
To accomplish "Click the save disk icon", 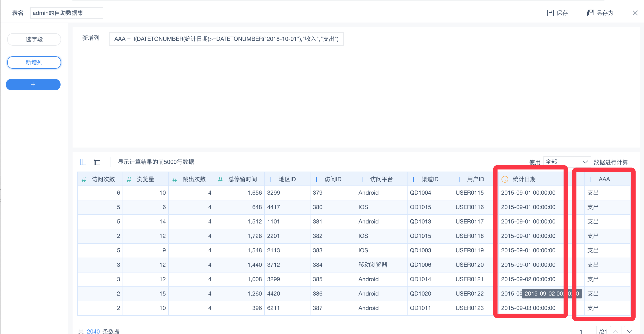I will (x=550, y=13).
